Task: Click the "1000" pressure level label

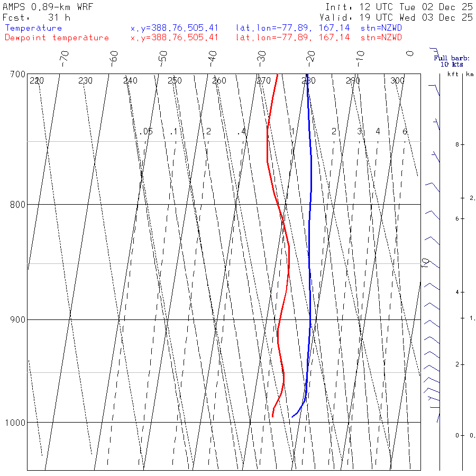Action: pyautogui.click(x=15, y=423)
